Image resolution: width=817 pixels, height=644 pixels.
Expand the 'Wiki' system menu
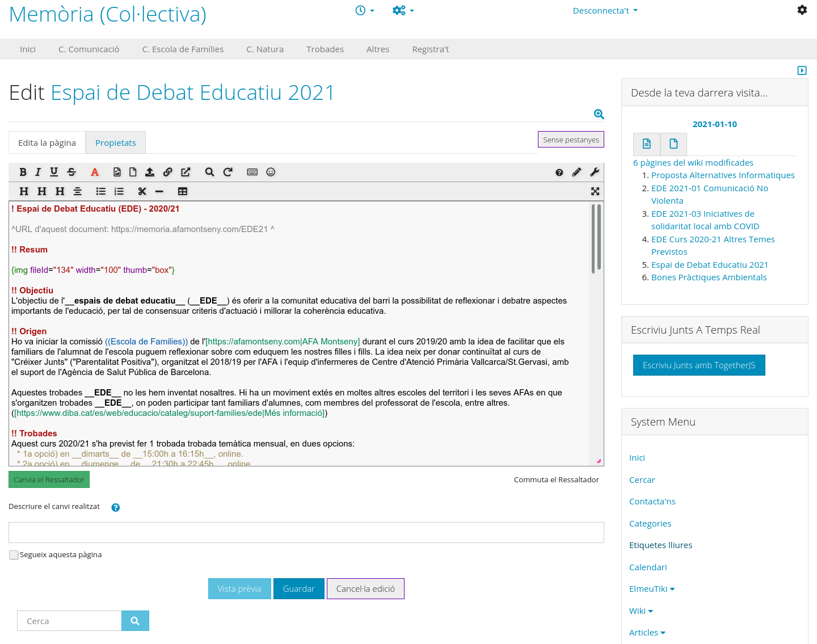click(x=641, y=611)
